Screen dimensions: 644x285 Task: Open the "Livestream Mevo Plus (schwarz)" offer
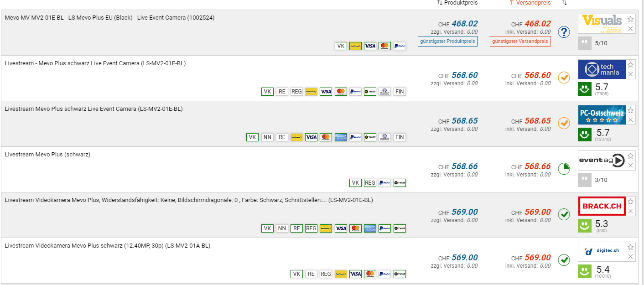click(47, 155)
